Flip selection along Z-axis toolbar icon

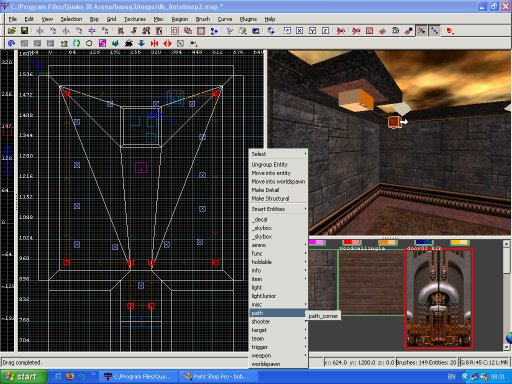click(92, 31)
